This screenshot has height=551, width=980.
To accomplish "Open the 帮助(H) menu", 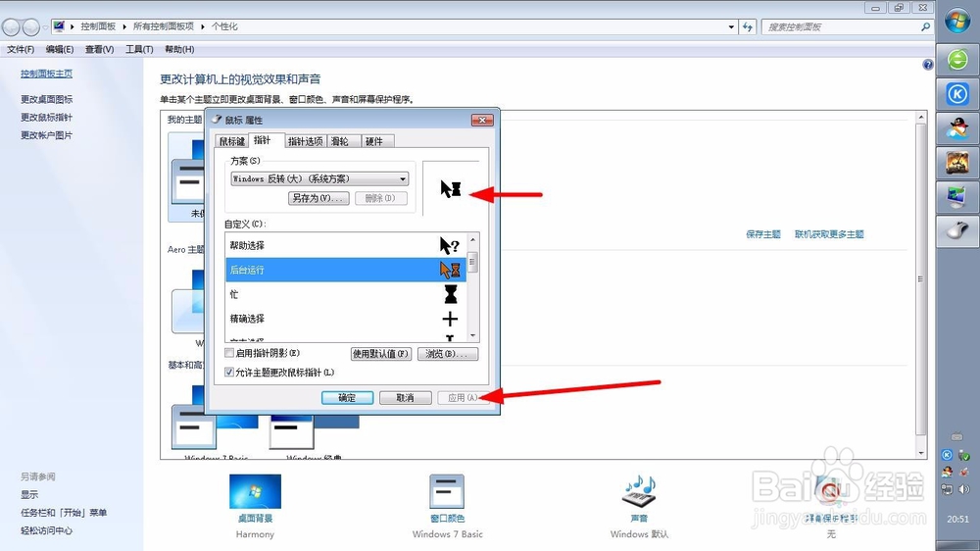I will click(179, 49).
